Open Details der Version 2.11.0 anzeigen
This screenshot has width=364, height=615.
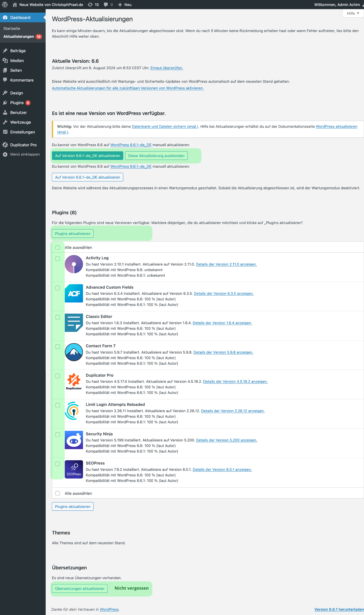[x=226, y=264]
